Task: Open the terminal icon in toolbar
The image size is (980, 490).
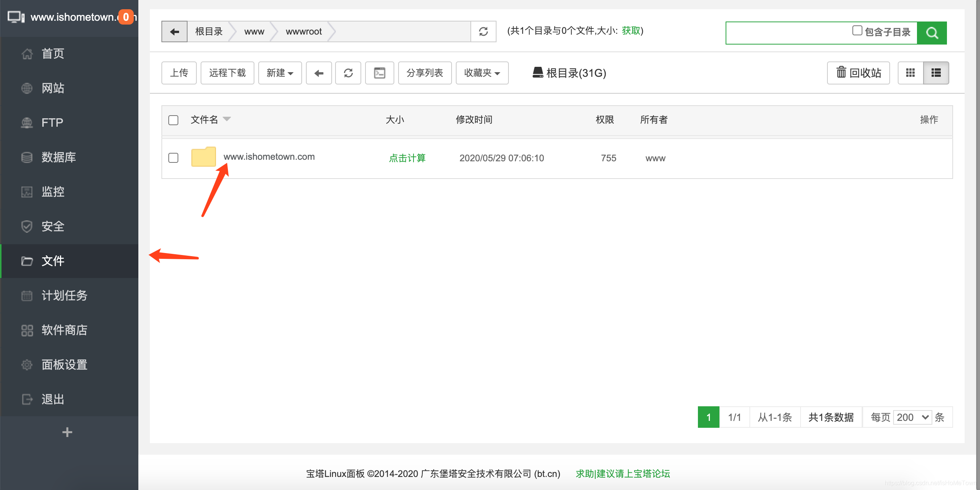Action: point(379,73)
